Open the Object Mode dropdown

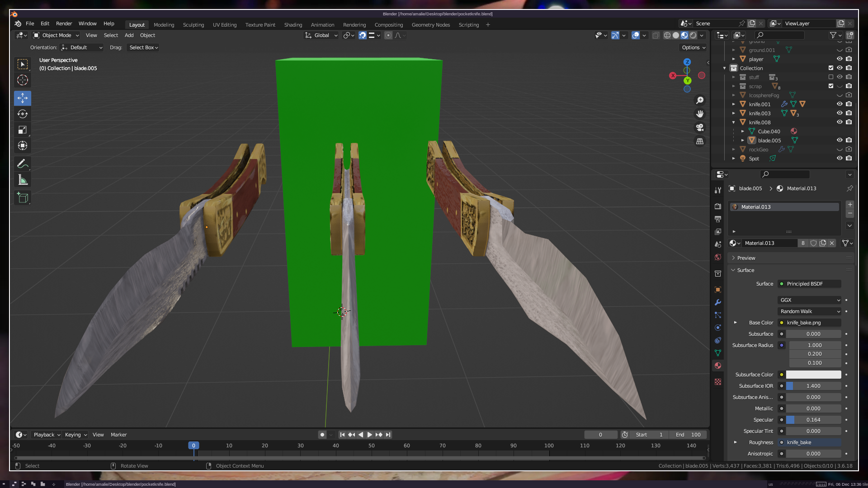pos(56,35)
